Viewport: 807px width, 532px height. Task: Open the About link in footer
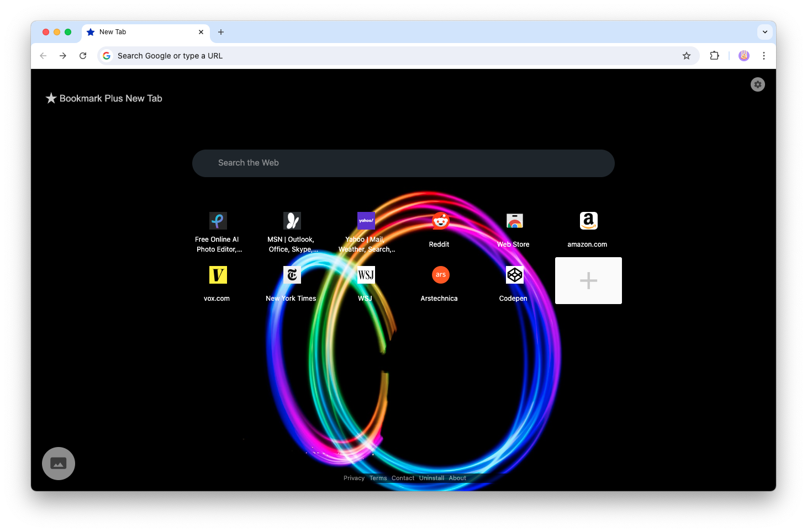pos(457,478)
